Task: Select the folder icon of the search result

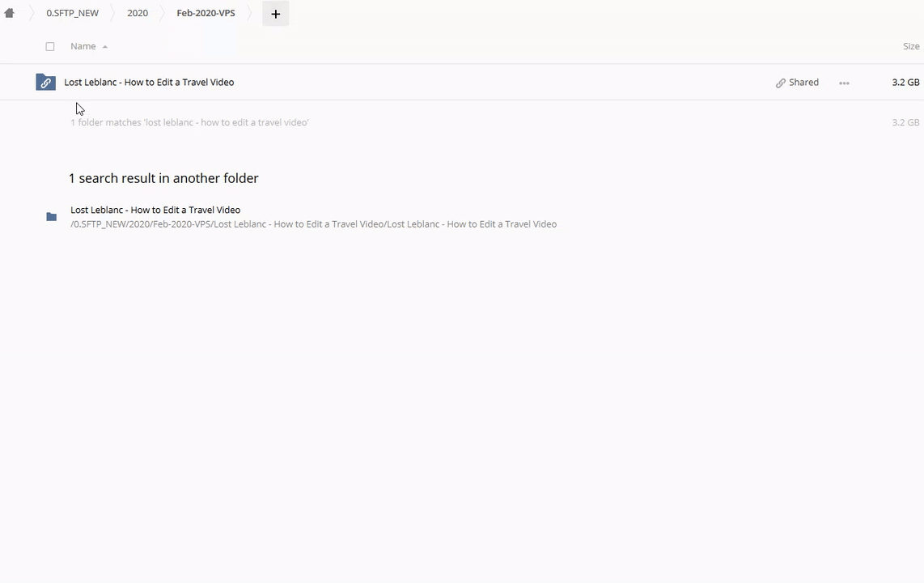Action: [51, 217]
